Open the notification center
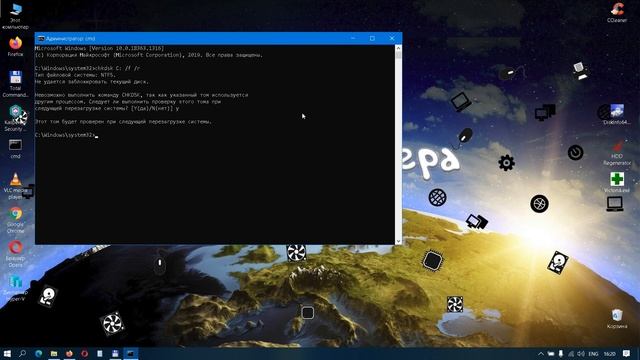The height and width of the screenshot is (360, 640). tap(627, 353)
